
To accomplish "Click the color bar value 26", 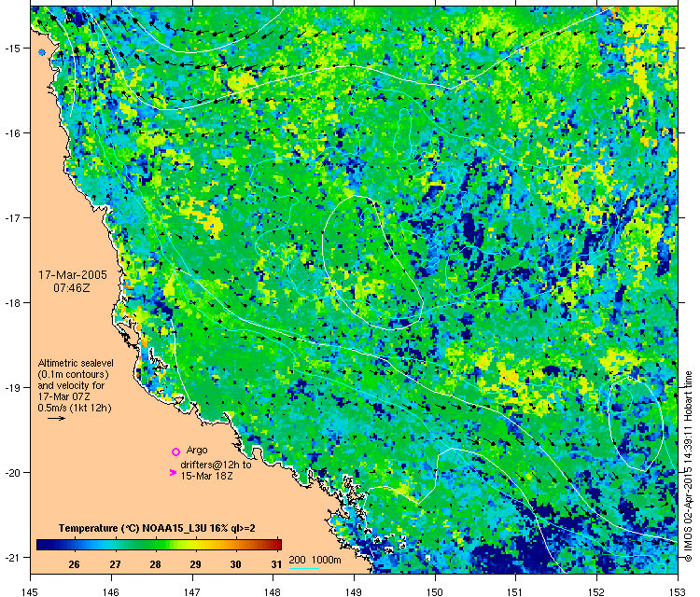I will (74, 564).
